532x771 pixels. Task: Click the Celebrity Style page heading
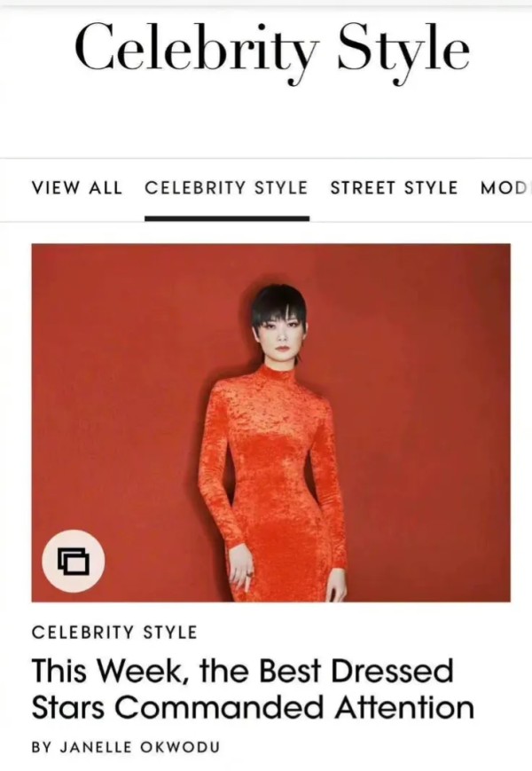pos(272,48)
